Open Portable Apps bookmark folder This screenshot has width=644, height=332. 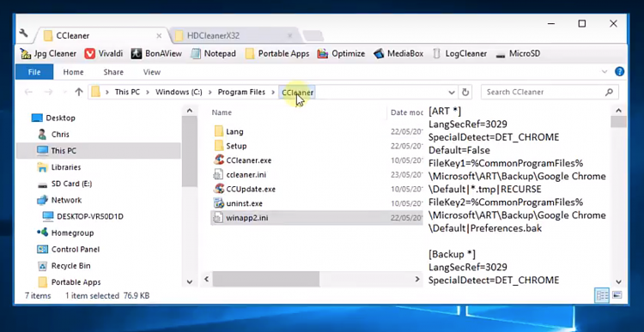[x=277, y=54]
